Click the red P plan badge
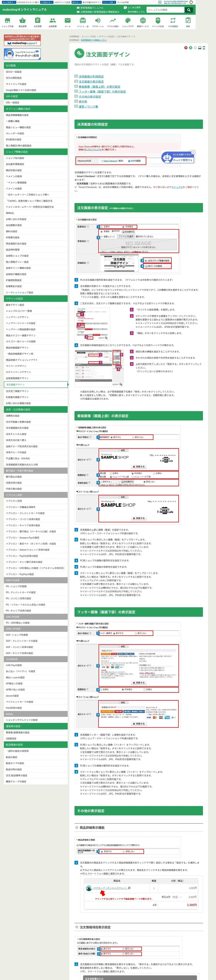 pyautogui.click(x=186, y=48)
